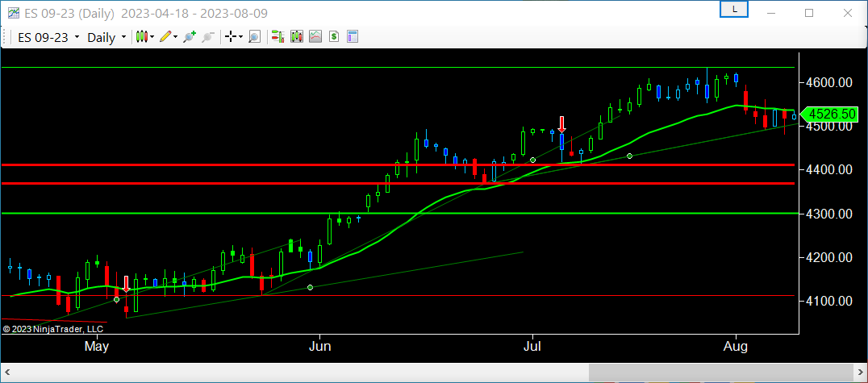868x383 pixels.
Task: Click the chart window title icon
Action: click(13, 13)
